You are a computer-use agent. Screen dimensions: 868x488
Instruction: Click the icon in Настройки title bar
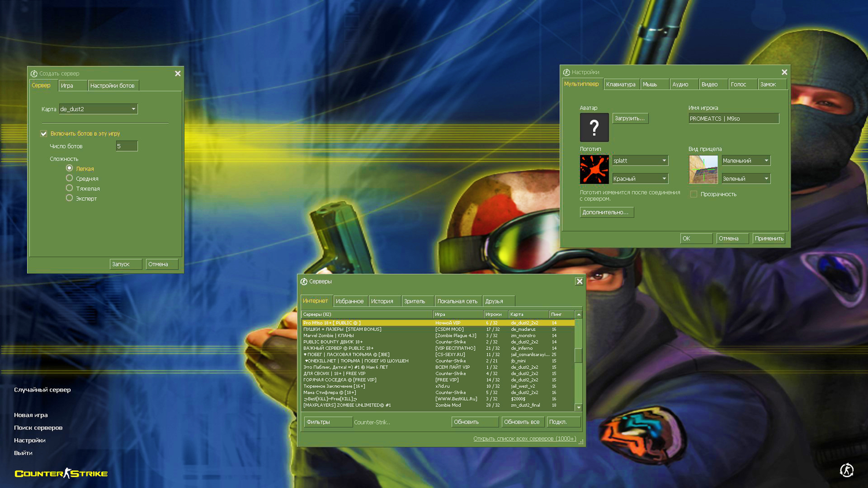coord(567,72)
